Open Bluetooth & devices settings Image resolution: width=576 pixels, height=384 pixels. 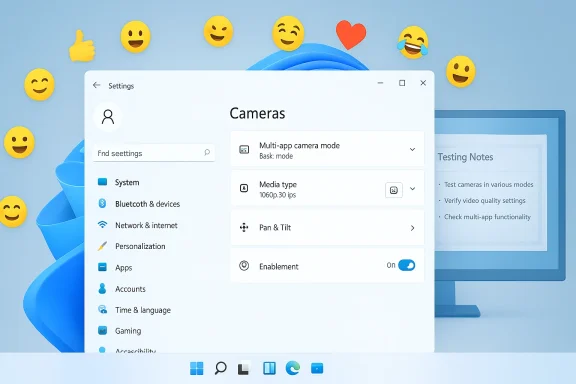tap(147, 204)
